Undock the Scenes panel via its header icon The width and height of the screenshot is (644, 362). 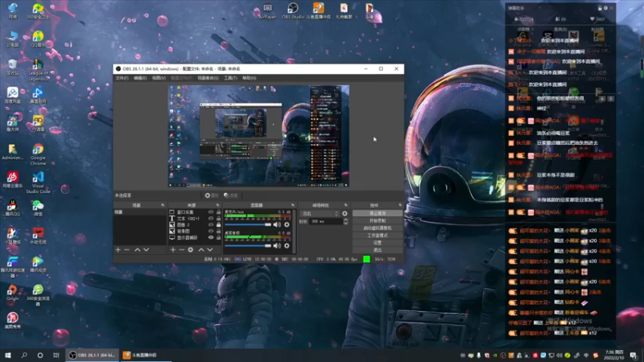(x=163, y=205)
